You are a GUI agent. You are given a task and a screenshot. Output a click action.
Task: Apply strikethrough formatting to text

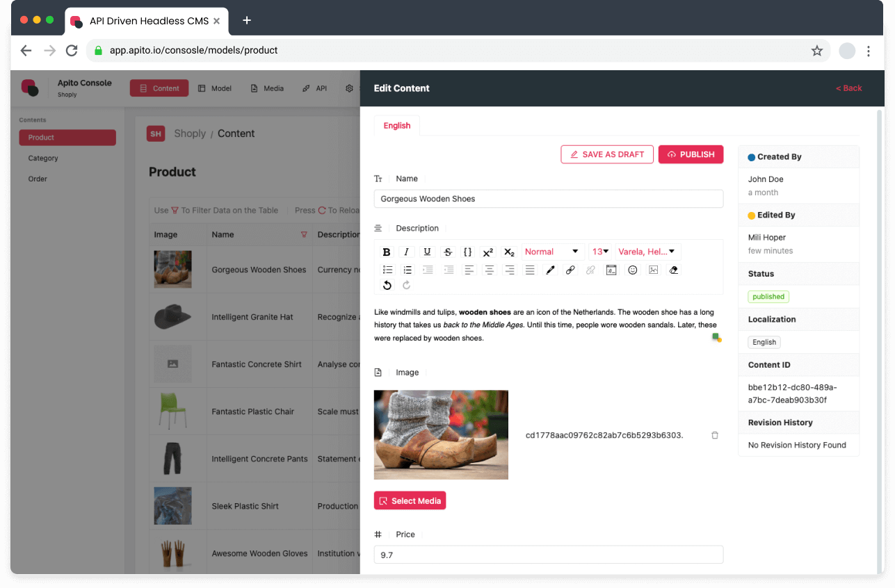coord(448,252)
